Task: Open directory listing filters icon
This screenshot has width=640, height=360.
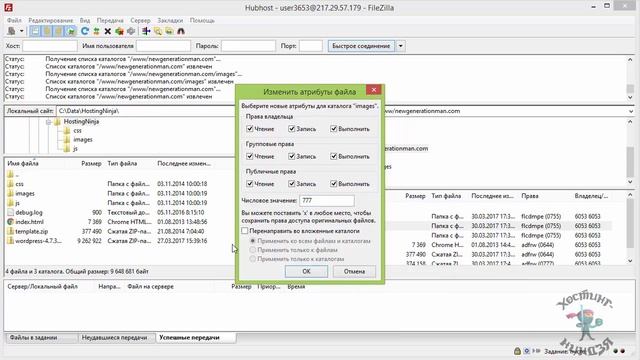Action: 146,31
